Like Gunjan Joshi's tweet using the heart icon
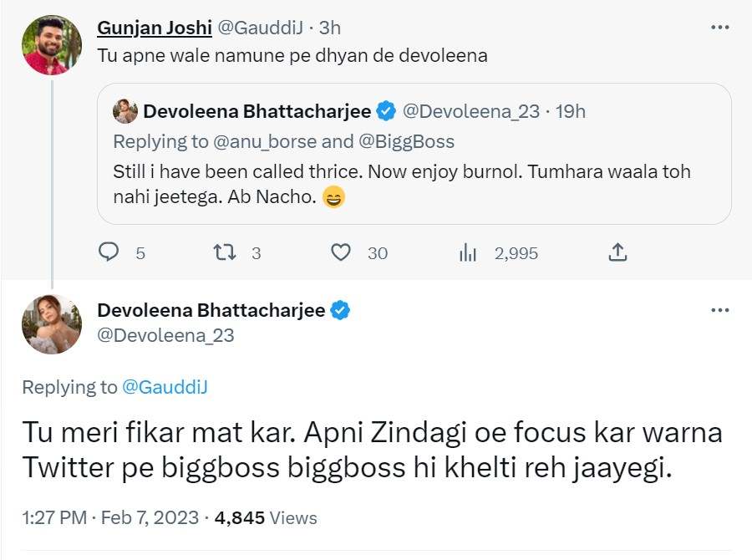The width and height of the screenshot is (752, 560). coord(342,252)
